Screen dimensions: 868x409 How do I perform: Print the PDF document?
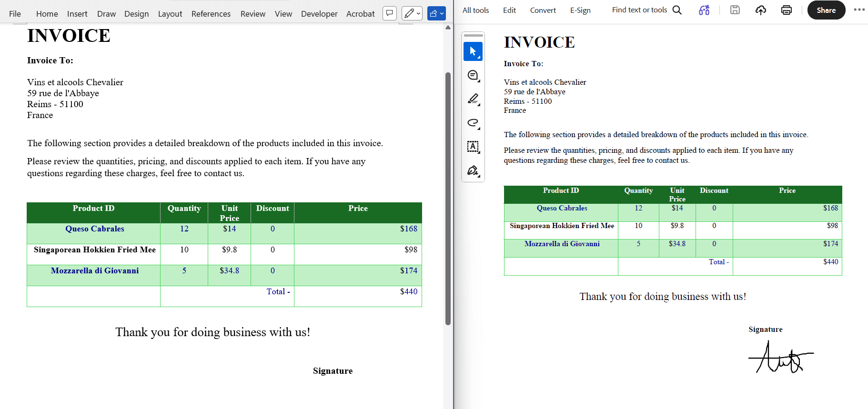[x=787, y=10]
